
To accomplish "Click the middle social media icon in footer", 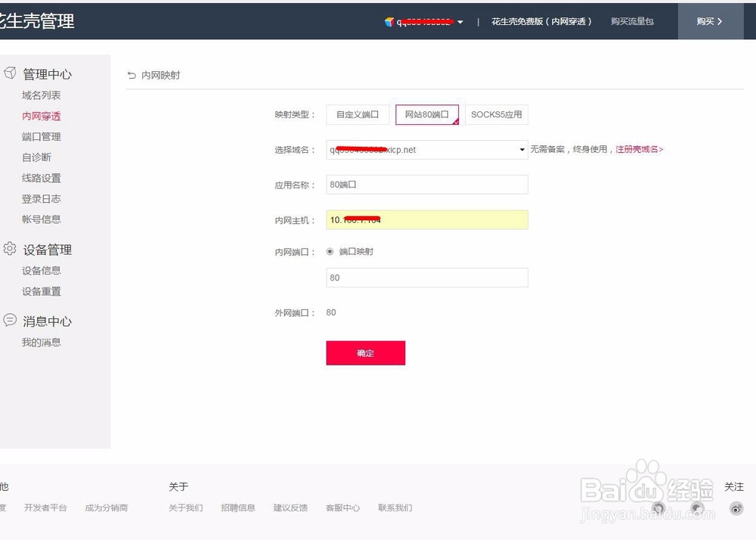I will point(698,508).
